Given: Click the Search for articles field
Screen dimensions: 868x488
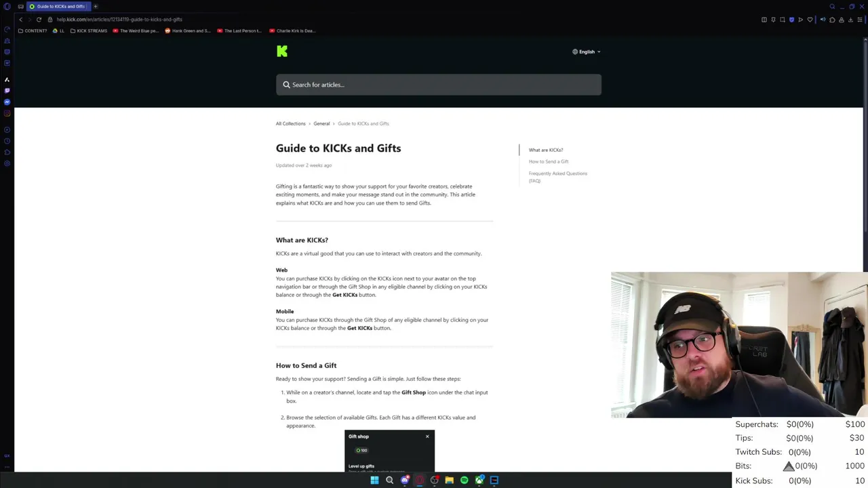Looking at the screenshot, I should (x=438, y=85).
